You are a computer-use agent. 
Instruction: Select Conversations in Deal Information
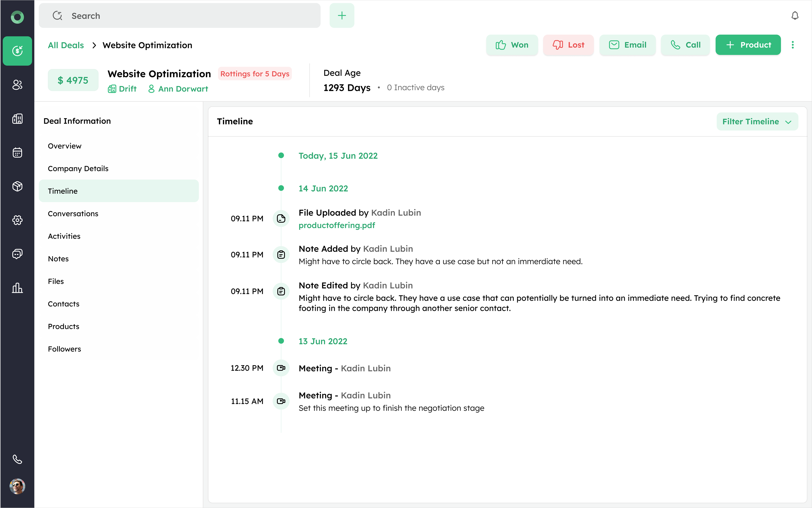(73, 214)
